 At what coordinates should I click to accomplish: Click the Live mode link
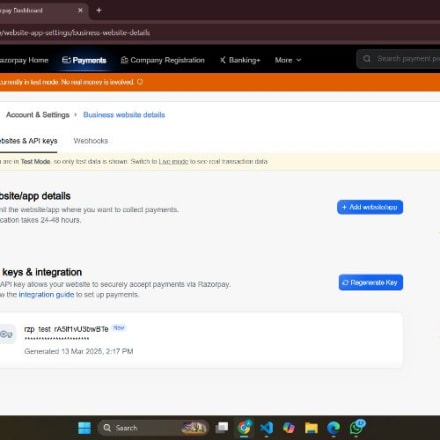pyautogui.click(x=173, y=162)
